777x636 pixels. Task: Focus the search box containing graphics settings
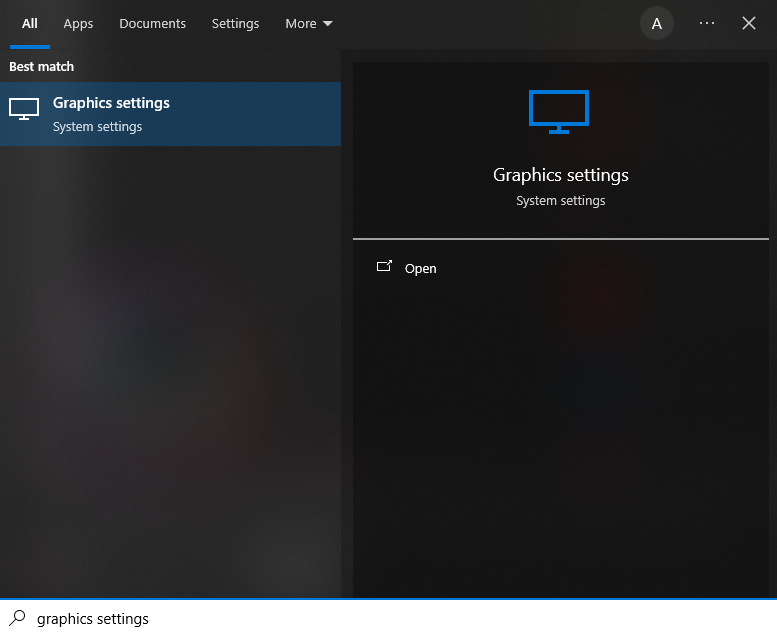point(388,619)
